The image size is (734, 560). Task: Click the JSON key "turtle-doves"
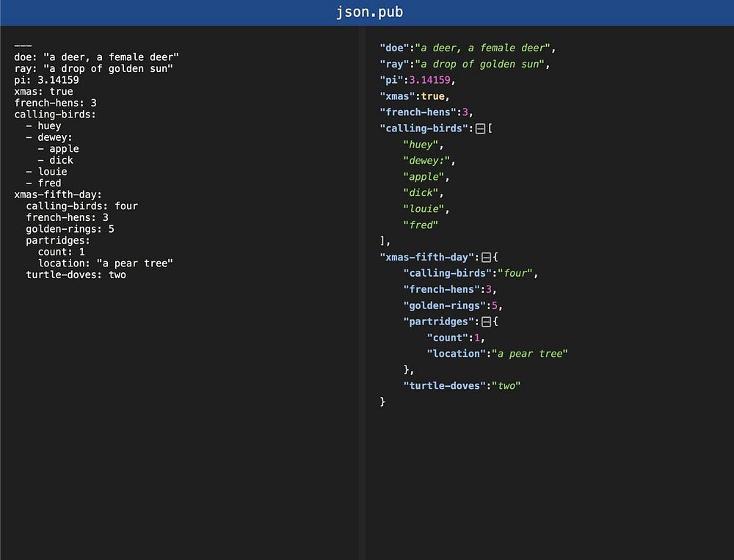[x=444, y=386]
